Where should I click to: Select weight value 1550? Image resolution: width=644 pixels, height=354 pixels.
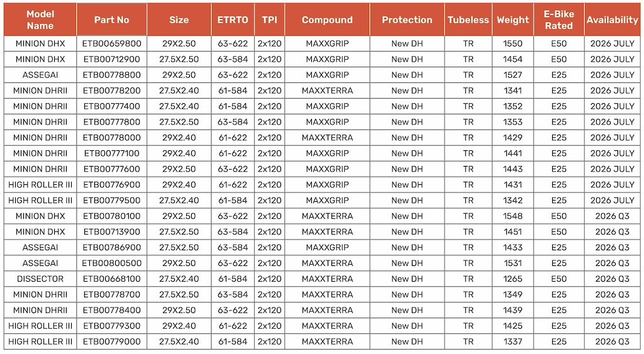[513, 43]
